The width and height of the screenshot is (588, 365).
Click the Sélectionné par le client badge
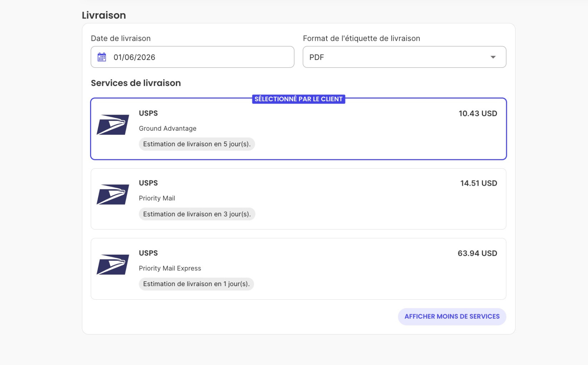pos(299,99)
